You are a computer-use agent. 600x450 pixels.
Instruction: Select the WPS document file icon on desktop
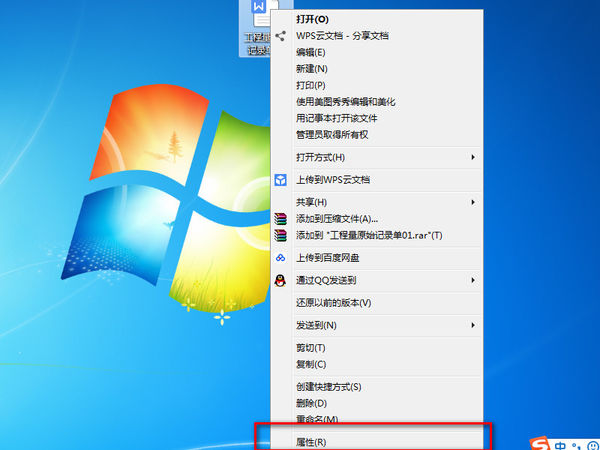point(259,28)
